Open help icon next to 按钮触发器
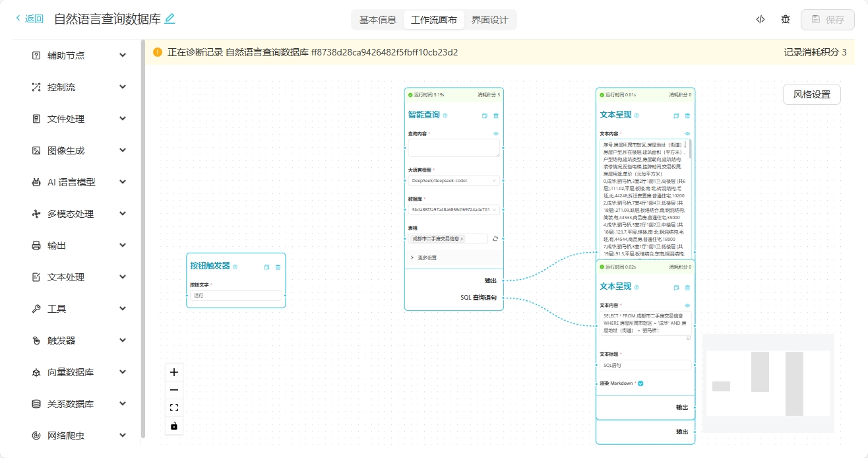 pyautogui.click(x=235, y=267)
